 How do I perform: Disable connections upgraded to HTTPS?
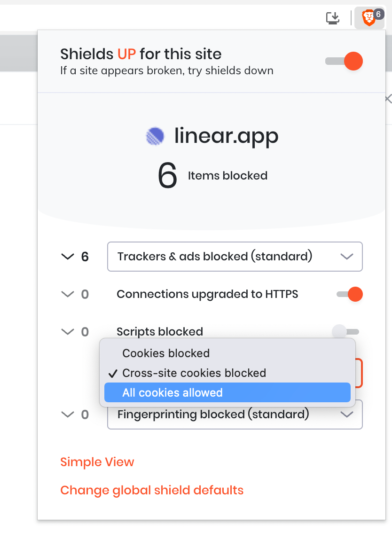350,294
